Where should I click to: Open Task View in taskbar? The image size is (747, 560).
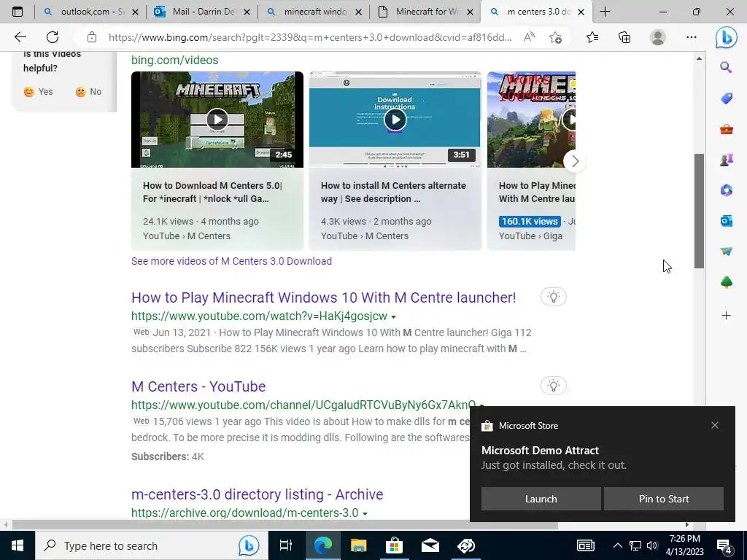click(x=286, y=545)
